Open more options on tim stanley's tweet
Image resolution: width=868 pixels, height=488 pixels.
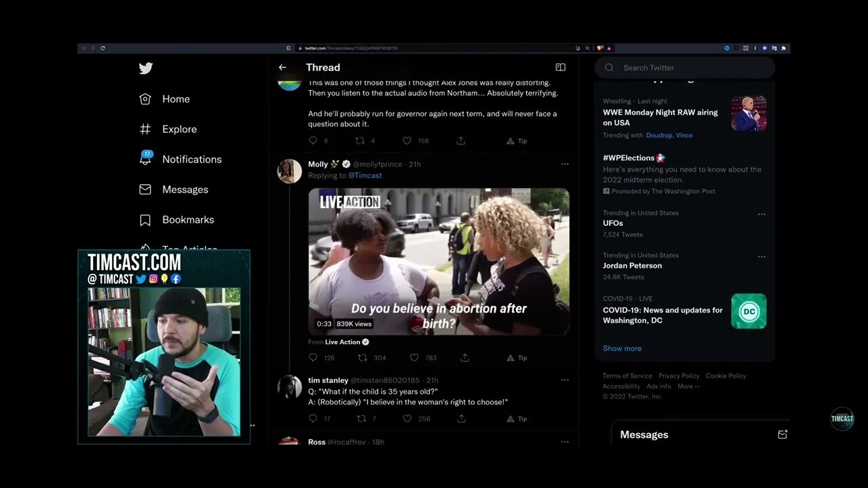[564, 380]
